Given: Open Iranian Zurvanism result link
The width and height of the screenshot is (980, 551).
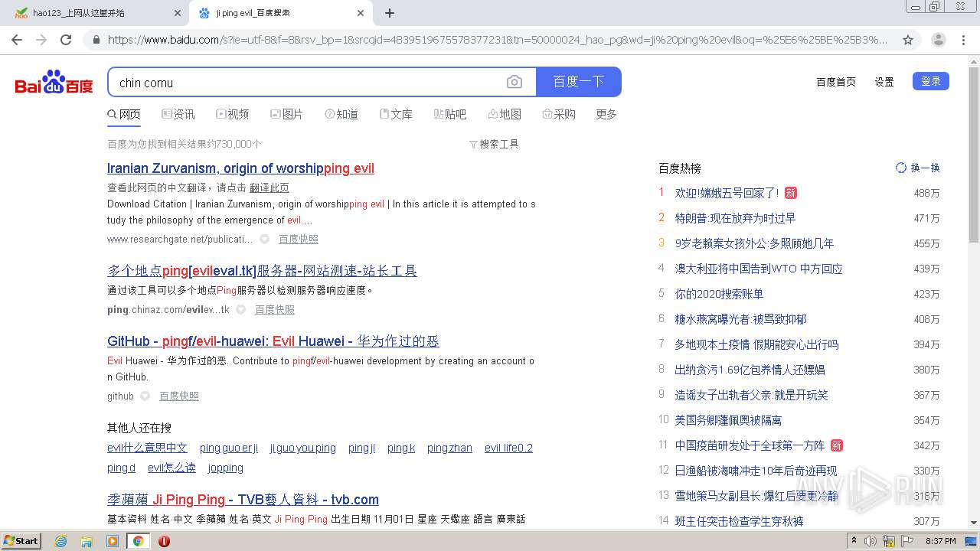Looking at the screenshot, I should (x=240, y=168).
